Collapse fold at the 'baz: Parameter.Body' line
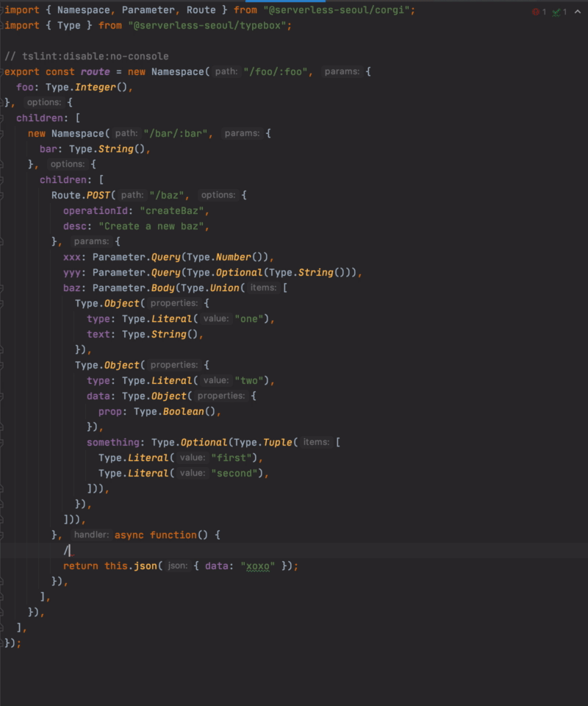 coord(1,288)
